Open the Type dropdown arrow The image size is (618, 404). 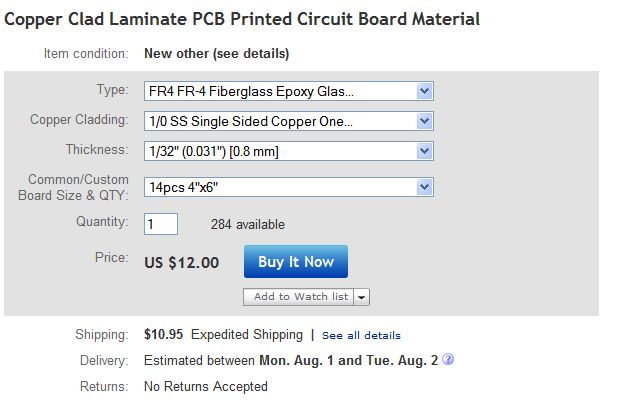[x=424, y=91]
